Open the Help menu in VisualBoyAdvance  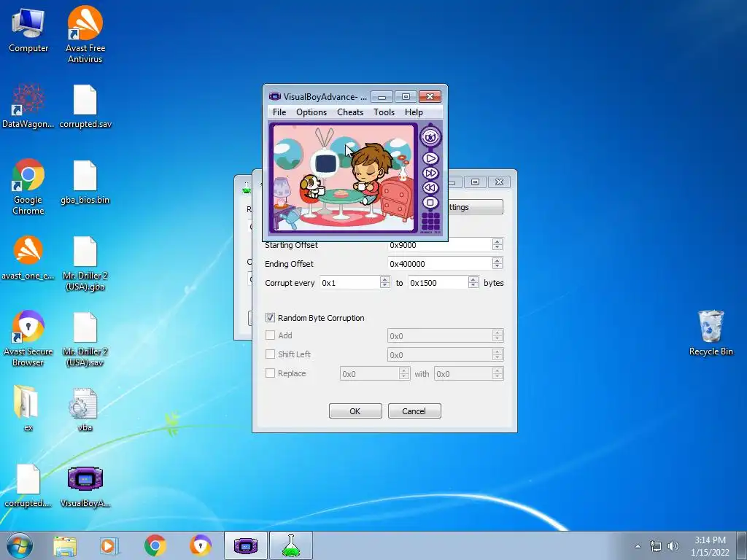click(x=414, y=112)
